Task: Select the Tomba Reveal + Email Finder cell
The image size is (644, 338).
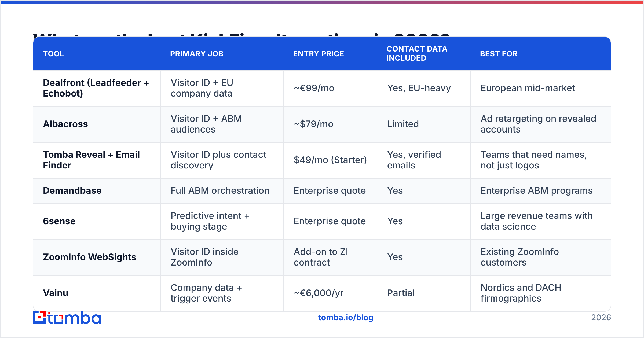Action: (x=97, y=160)
